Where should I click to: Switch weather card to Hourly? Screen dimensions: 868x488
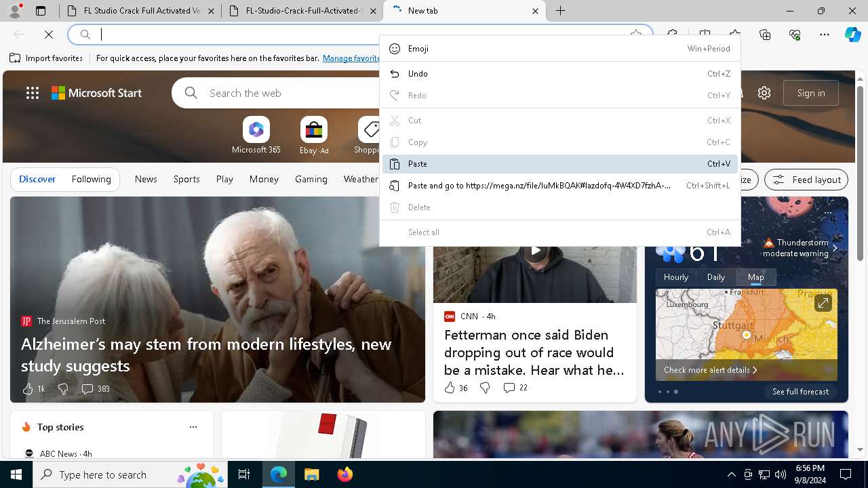[676, 277]
